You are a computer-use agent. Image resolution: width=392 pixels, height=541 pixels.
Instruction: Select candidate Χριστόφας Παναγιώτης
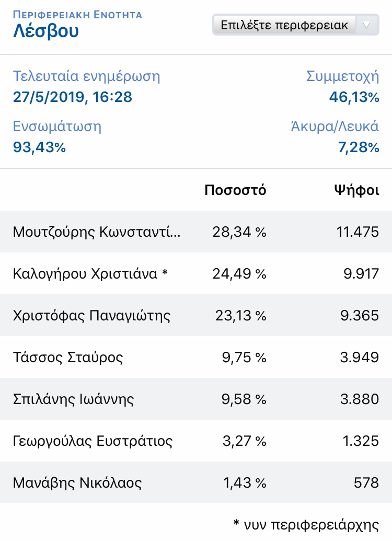coord(91,316)
